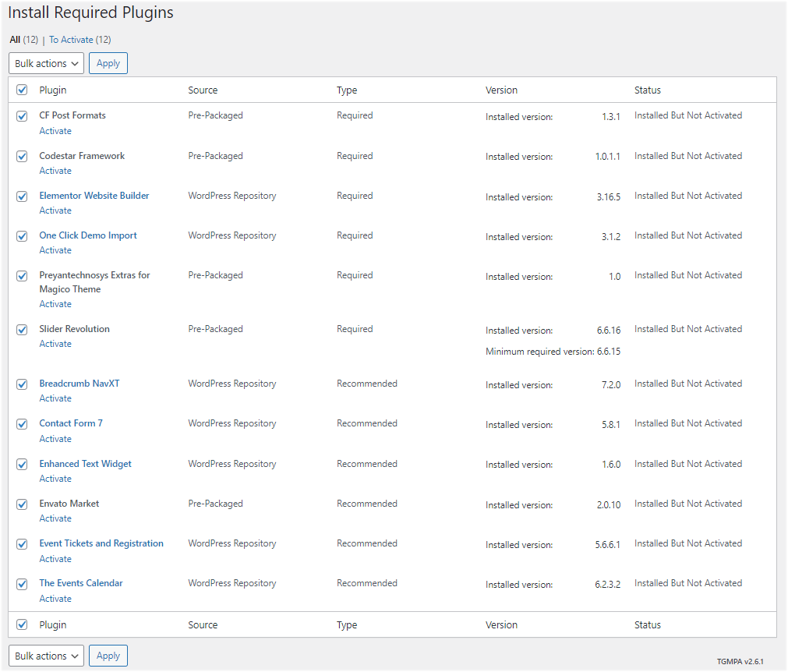The image size is (788, 672).
Task: Click Contact Form 7 version 5.8.1
Action: tap(610, 425)
